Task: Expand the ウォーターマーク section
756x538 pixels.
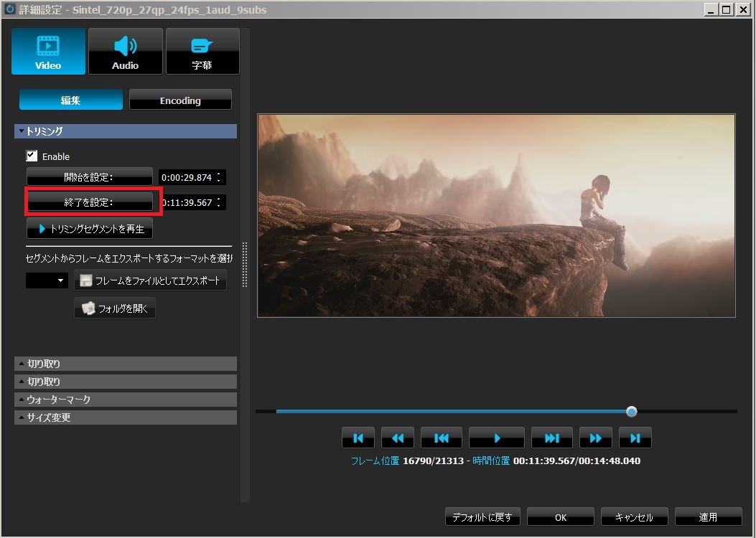Action: click(126, 400)
